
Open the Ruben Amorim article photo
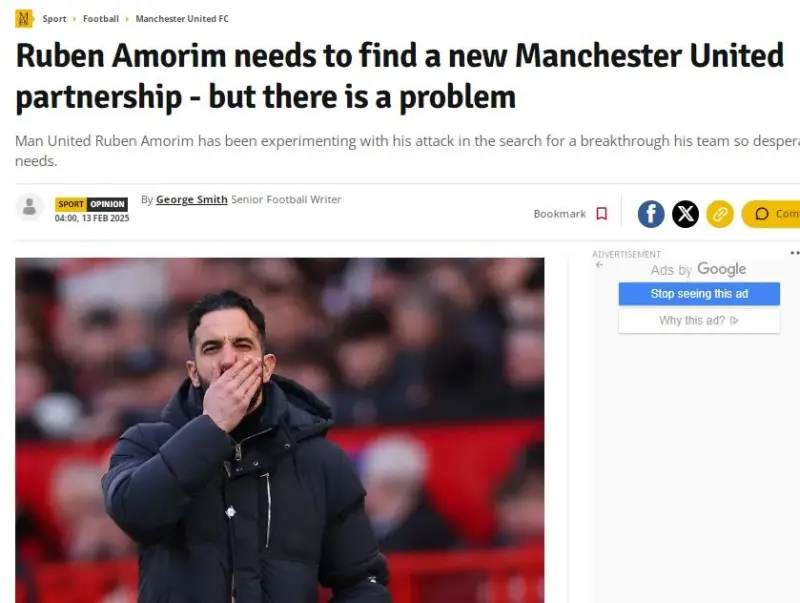click(x=280, y=430)
